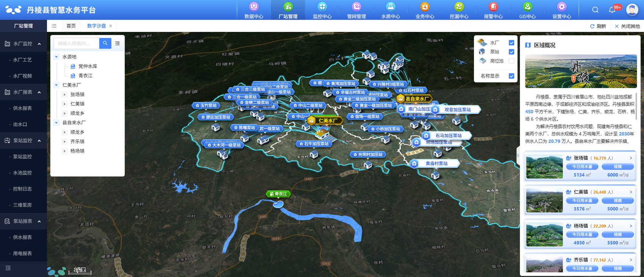Open the 报警中心 alarm icon
Screen dimensions: 644x277
click(493, 7)
